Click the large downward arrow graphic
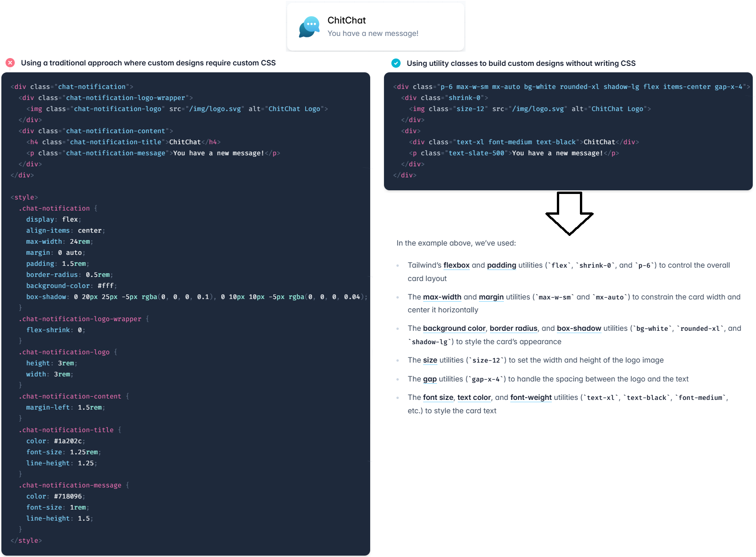Viewport: 756px width, 557px height. (569, 213)
